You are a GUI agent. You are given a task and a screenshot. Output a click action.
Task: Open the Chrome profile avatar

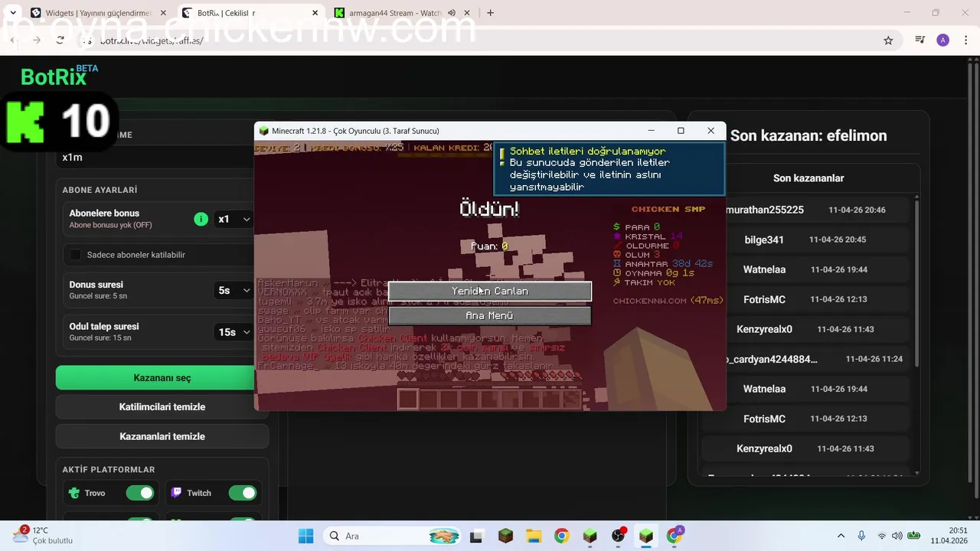pos(943,41)
